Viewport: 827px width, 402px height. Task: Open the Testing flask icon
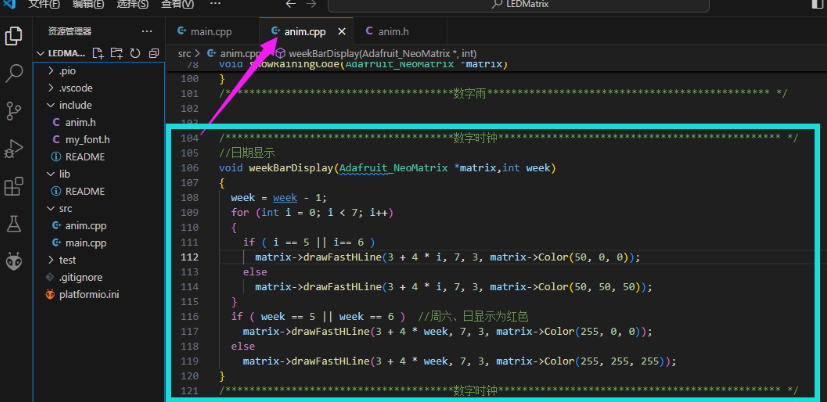tap(14, 224)
